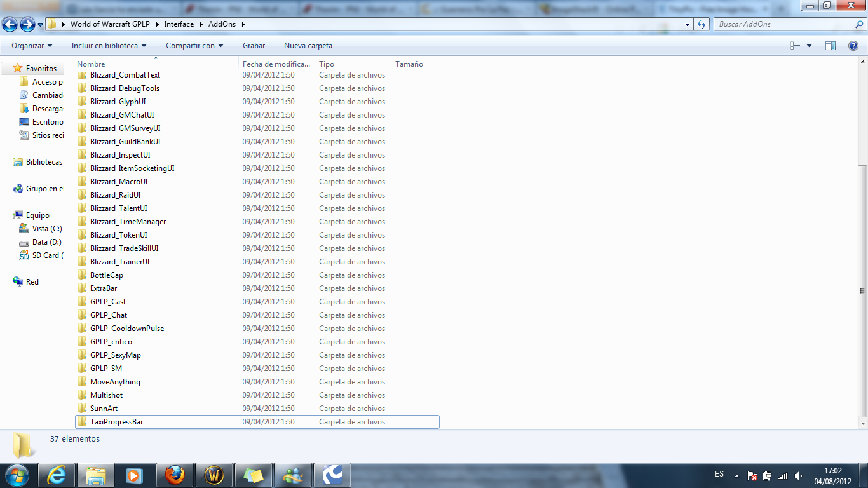
Task: Toggle the preview pane button
Action: coord(830,46)
